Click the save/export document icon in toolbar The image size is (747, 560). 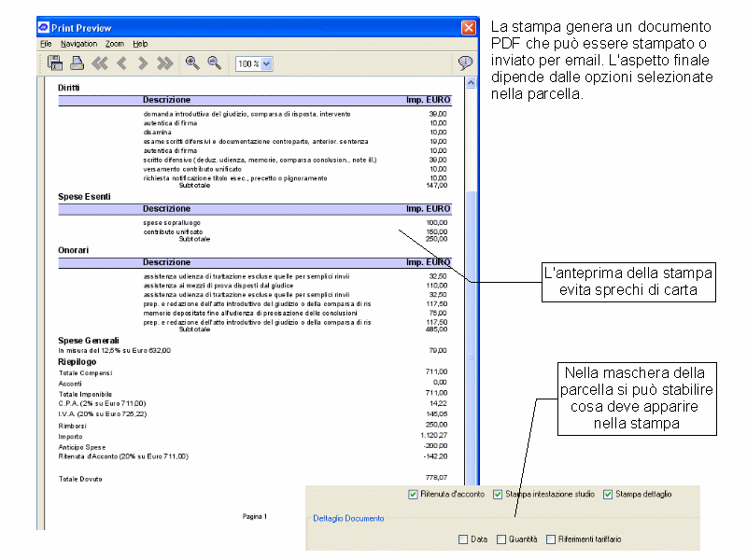[x=55, y=63]
